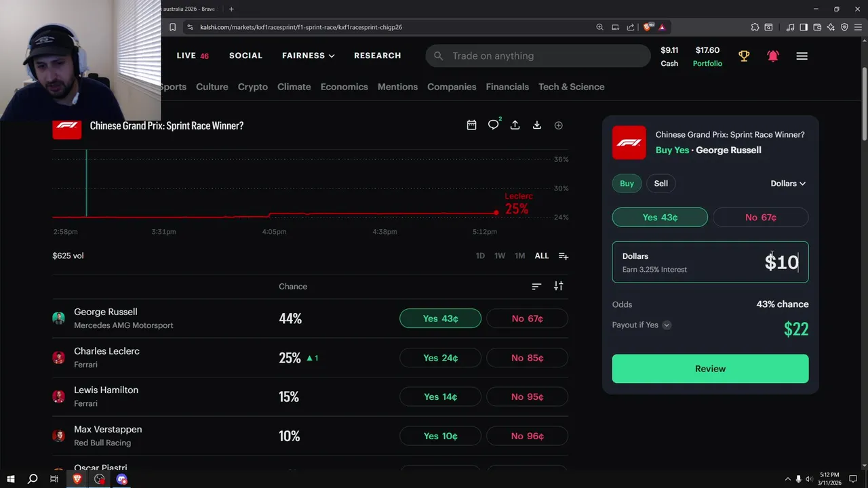
Task: Select No 95¢ for Lewis Hamilton
Action: click(x=527, y=396)
